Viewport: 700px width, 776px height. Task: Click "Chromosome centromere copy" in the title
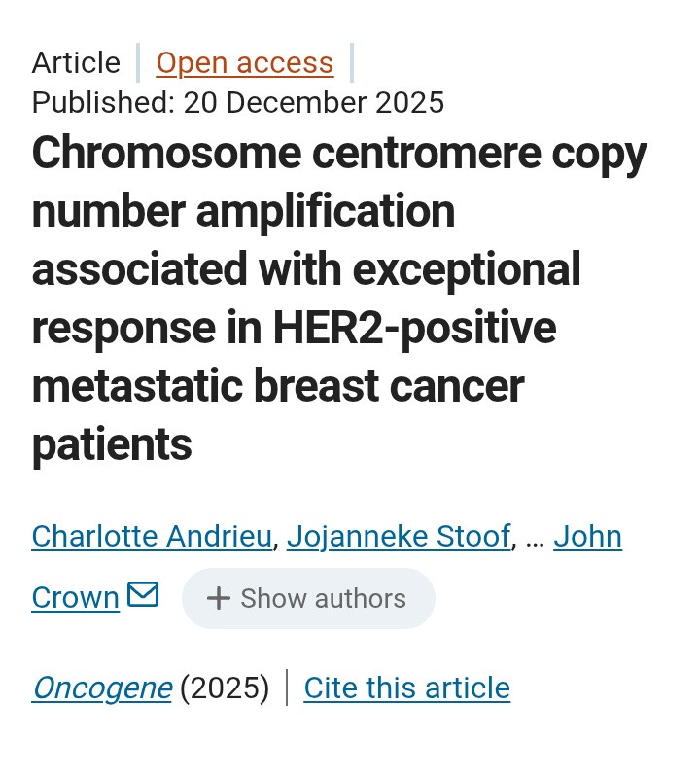339,154
